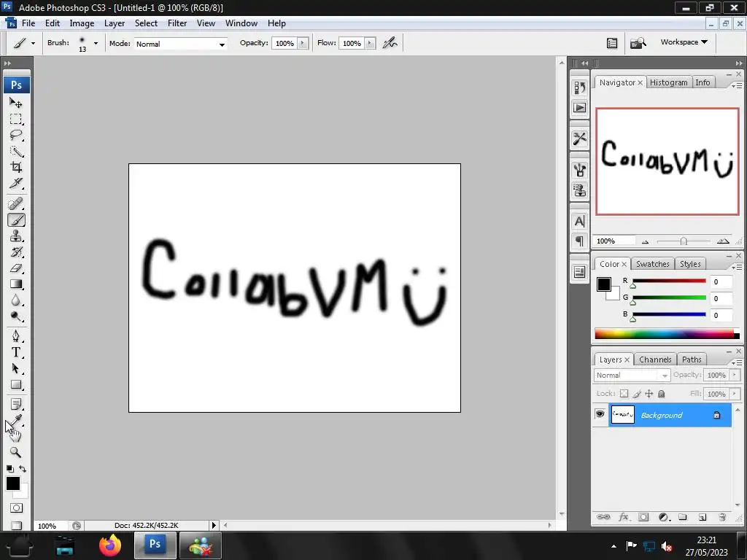
Task: Open the Filter menu
Action: coord(177,23)
